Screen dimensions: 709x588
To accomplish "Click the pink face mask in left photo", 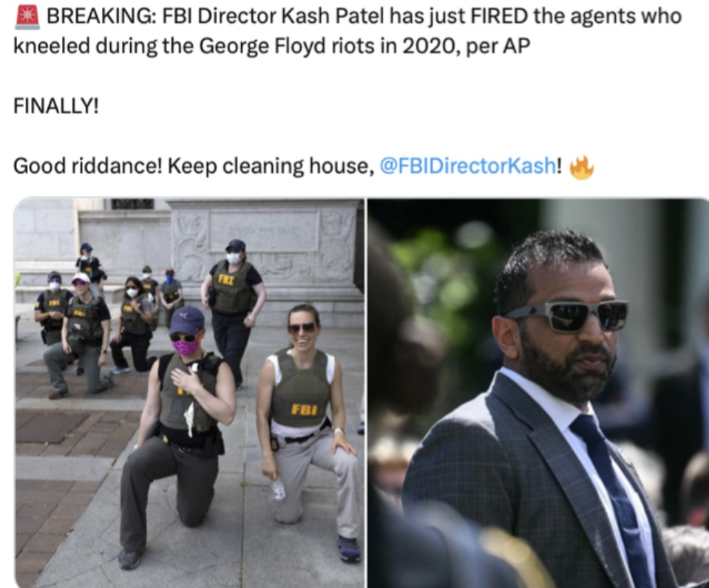I will pyautogui.click(x=186, y=347).
